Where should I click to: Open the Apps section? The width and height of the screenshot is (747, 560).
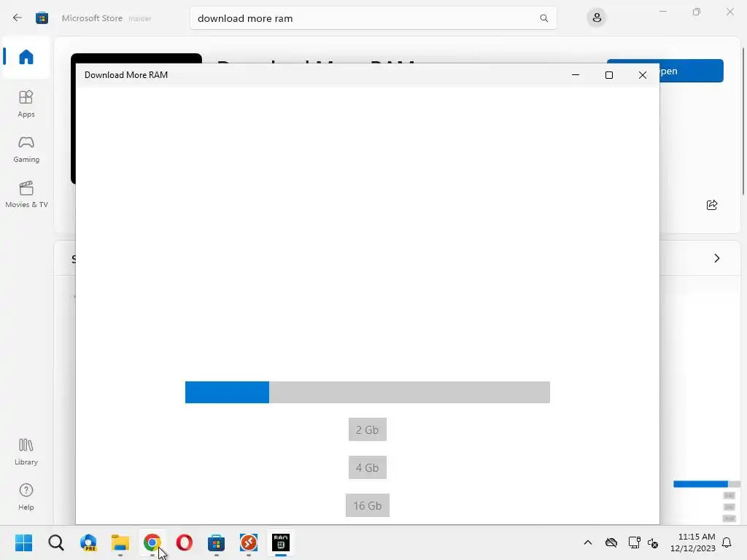[26, 104]
